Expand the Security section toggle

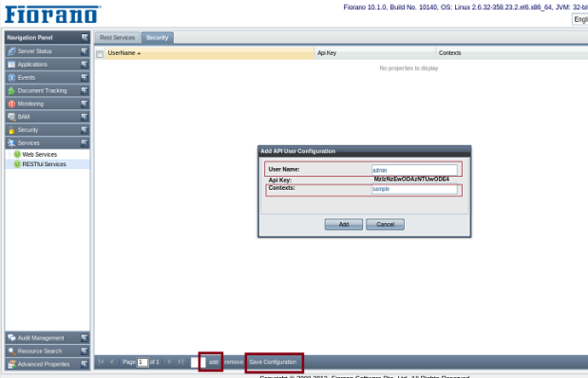pos(85,130)
